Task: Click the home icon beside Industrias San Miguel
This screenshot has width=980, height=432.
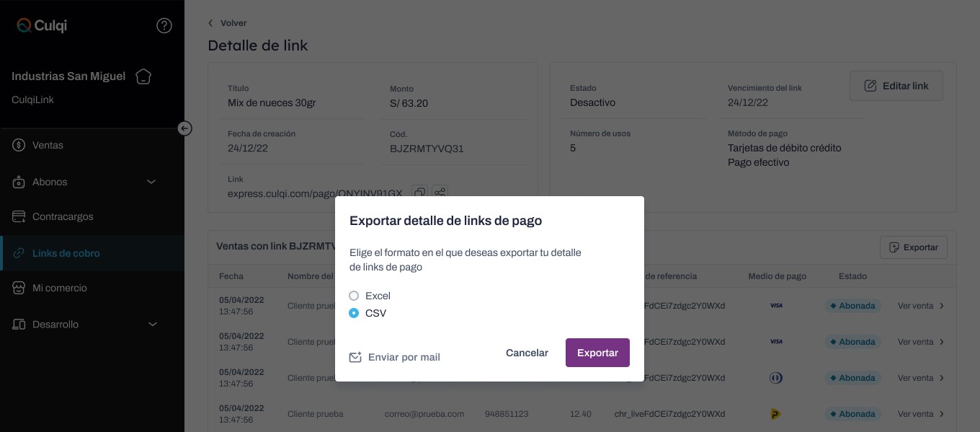Action: coord(143,76)
